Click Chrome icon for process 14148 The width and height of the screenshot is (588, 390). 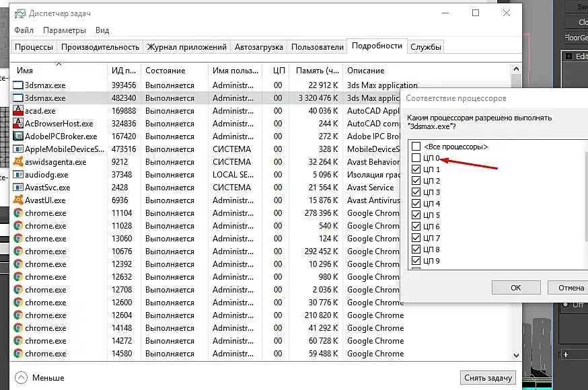tap(18, 328)
